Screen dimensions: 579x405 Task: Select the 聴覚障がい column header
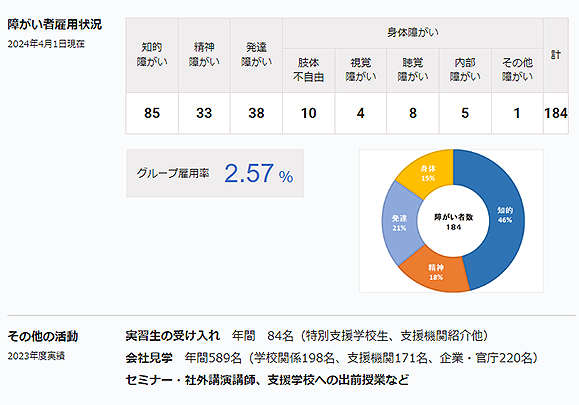(413, 70)
